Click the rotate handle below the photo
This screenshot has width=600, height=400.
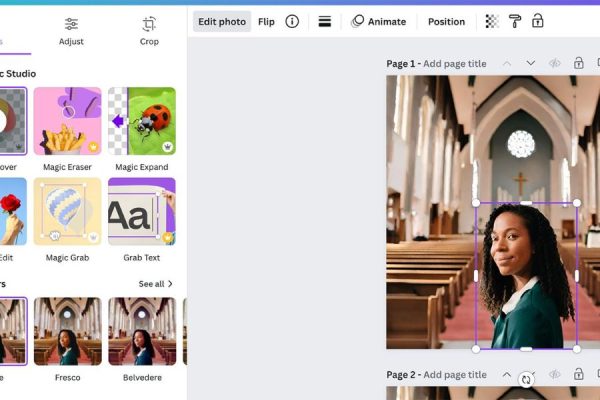pos(526,380)
